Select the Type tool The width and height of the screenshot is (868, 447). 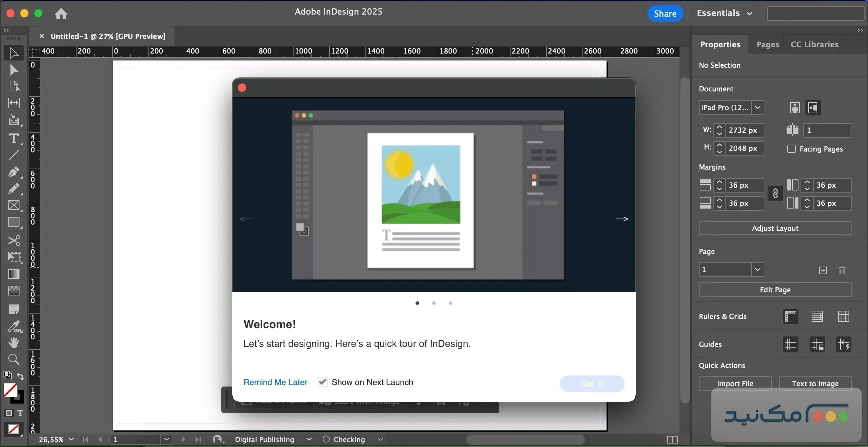14,139
